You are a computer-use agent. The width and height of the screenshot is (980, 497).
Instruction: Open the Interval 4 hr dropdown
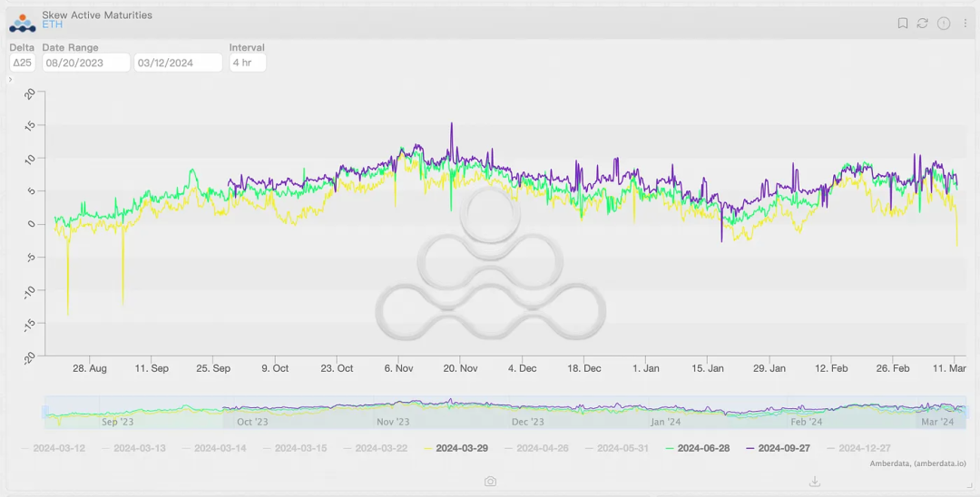click(248, 63)
